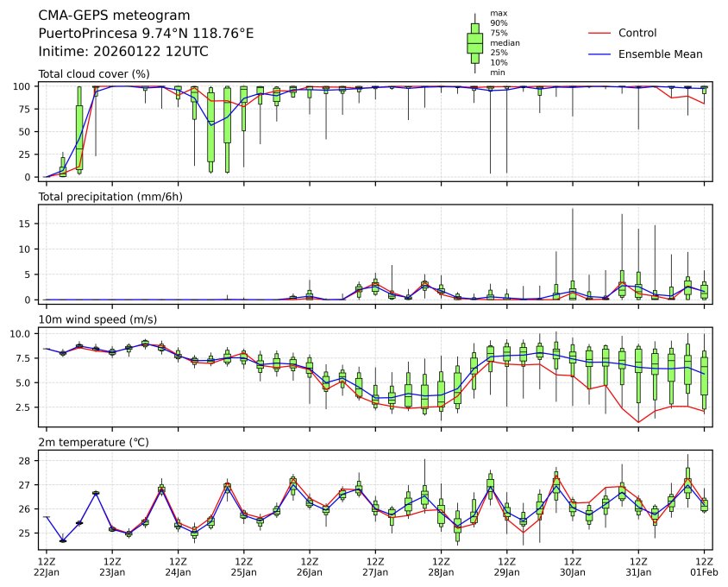Click the 'Initime: 20260122 12UTC' text

pyautogui.click(x=123, y=51)
